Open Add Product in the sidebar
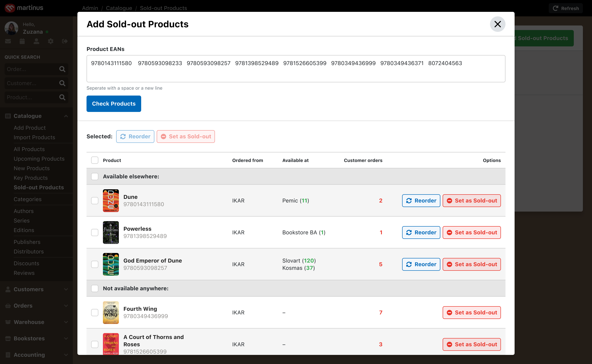The image size is (592, 364). (x=30, y=128)
